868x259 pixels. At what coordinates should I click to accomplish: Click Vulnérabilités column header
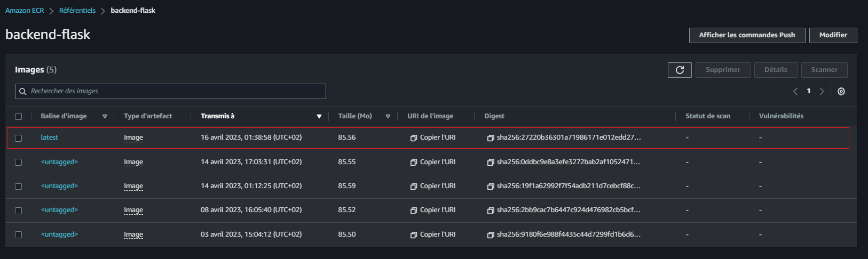point(781,116)
